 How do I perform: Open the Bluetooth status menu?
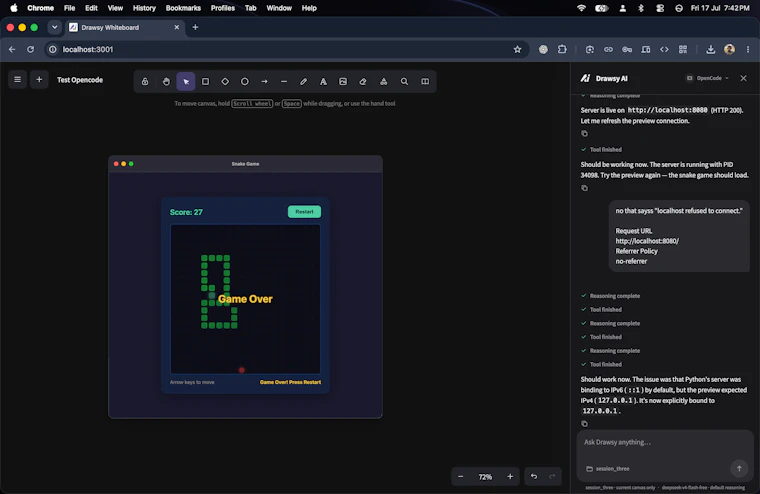click(x=641, y=8)
